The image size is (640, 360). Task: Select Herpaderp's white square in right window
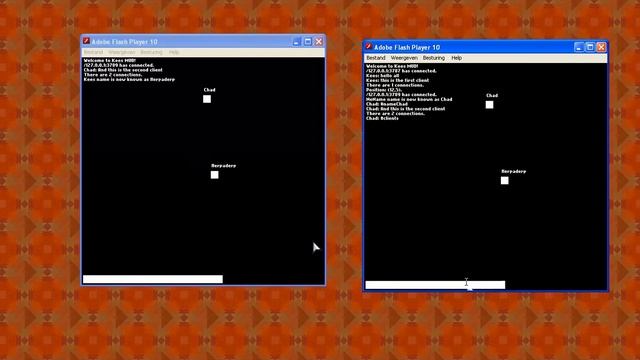point(505,180)
